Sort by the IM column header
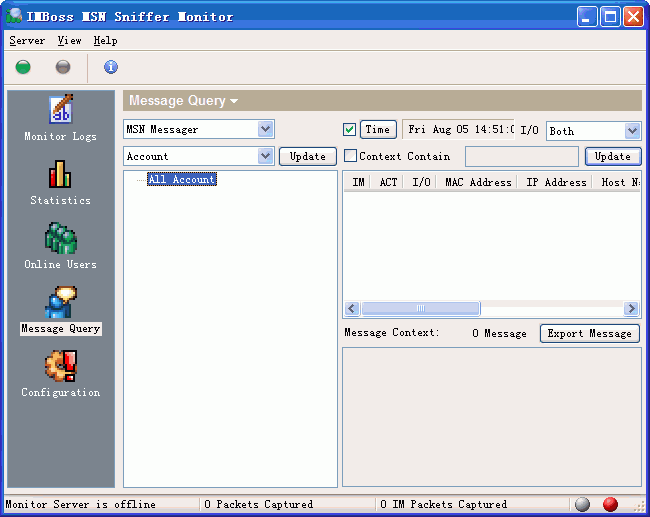Screen dimensions: 650x517 coord(358,182)
